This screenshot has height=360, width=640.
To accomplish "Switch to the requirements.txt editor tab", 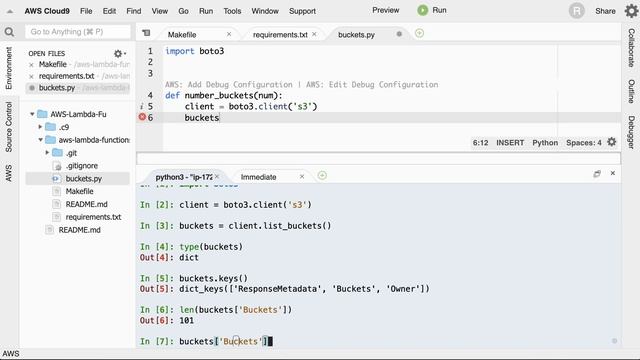I will point(280,35).
